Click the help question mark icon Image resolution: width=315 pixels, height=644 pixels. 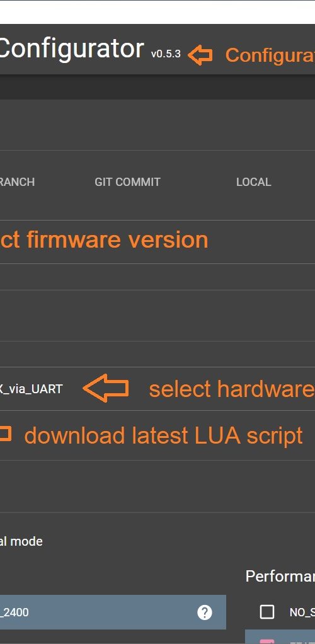[205, 612]
